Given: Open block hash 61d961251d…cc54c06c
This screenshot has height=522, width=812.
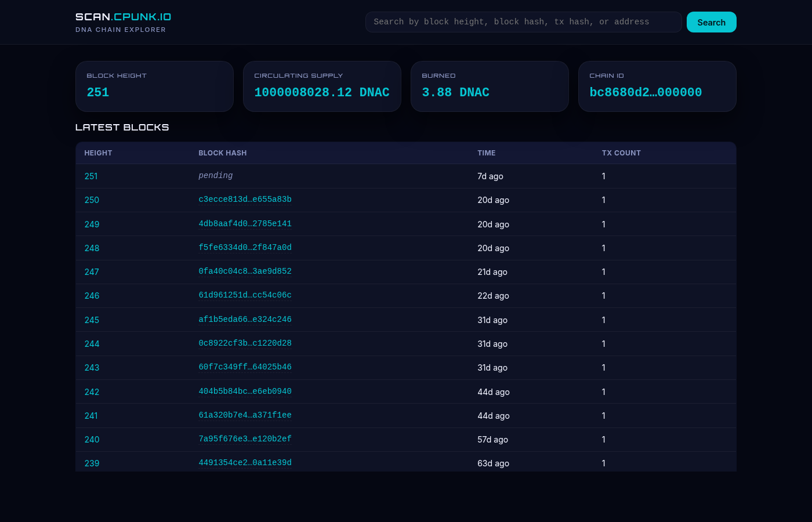Looking at the screenshot, I should [245, 295].
